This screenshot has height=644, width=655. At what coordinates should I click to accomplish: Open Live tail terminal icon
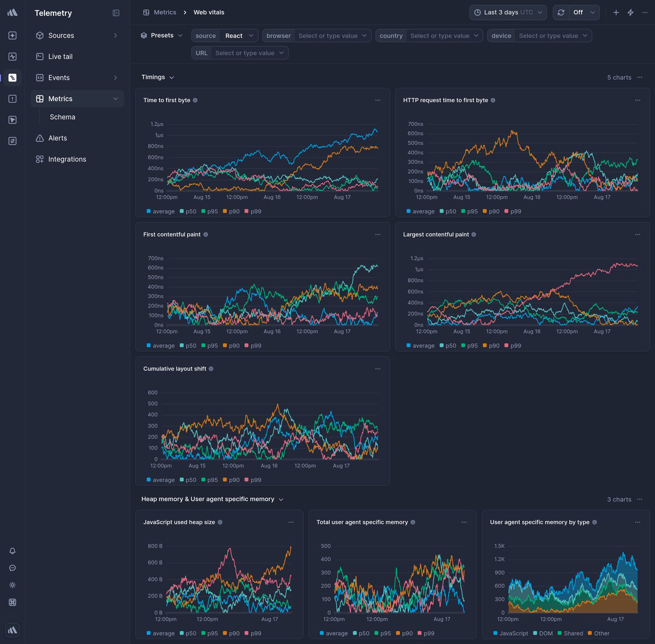pos(40,56)
